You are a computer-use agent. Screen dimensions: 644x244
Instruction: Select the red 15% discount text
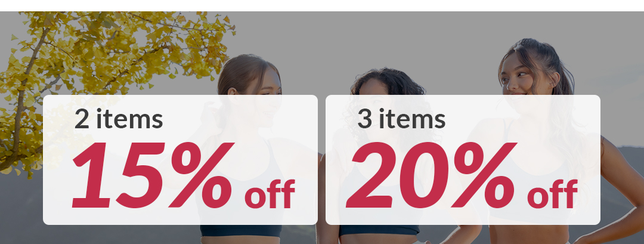(x=153, y=175)
